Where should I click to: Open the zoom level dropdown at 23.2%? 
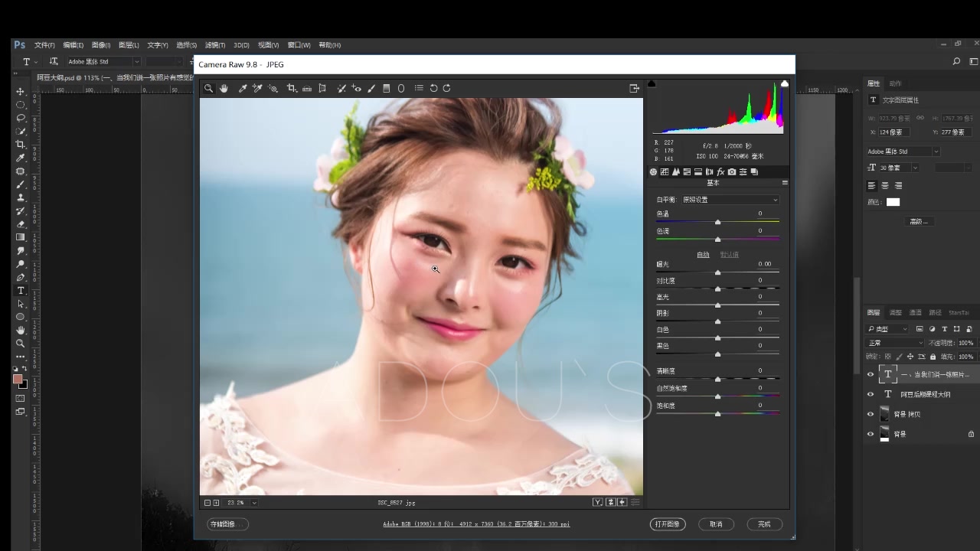click(254, 503)
